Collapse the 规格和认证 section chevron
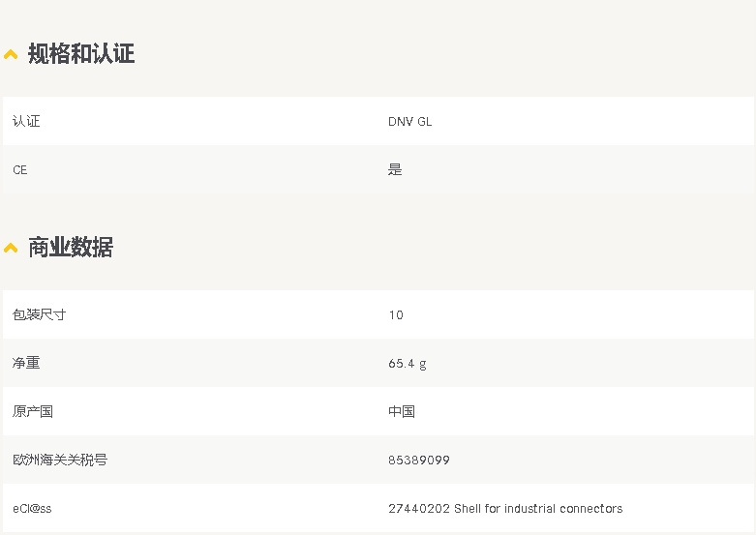The height and width of the screenshot is (535, 756). (11, 54)
